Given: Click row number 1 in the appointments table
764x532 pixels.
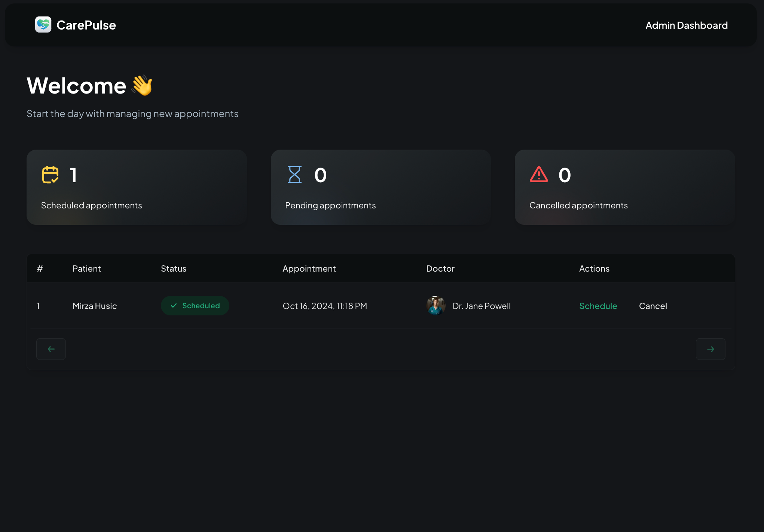Looking at the screenshot, I should tap(38, 306).
